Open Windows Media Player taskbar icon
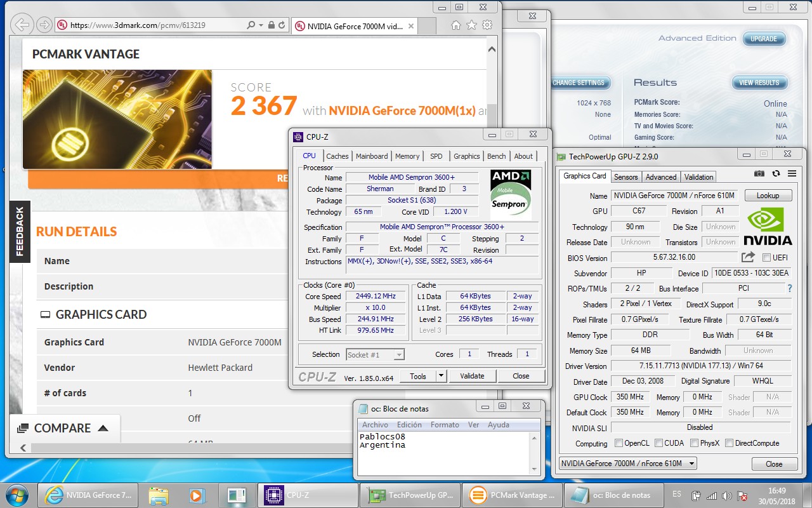Screen dimensions: 812x508 (197, 495)
